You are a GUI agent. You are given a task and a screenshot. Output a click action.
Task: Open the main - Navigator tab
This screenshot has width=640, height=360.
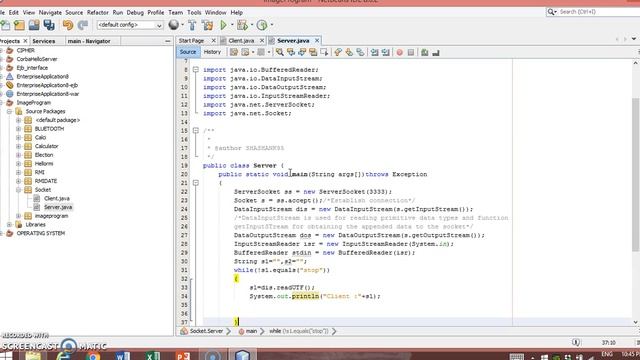(89, 41)
